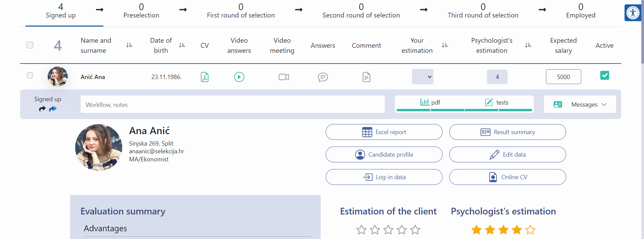
Task: Open Your estimation dropdown
Action: pyautogui.click(x=422, y=77)
